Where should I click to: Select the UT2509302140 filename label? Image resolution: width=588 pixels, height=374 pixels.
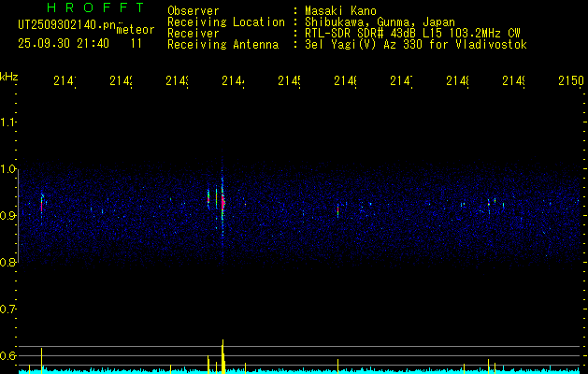click(64, 27)
